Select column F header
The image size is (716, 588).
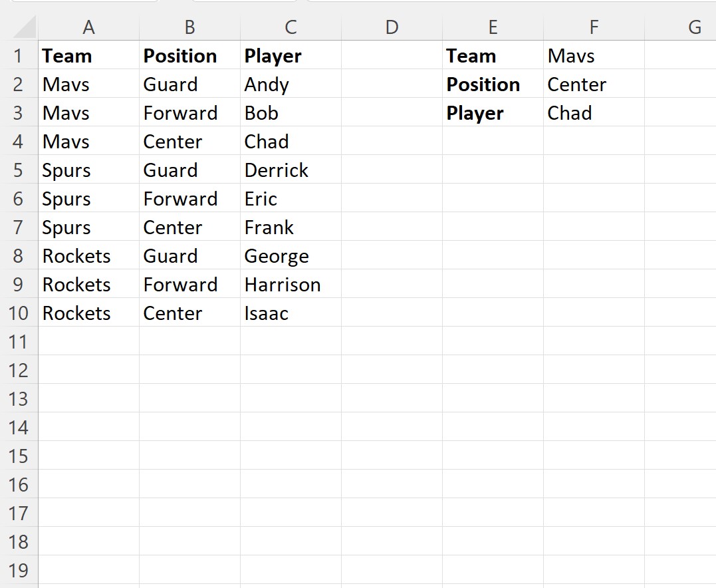(x=594, y=27)
